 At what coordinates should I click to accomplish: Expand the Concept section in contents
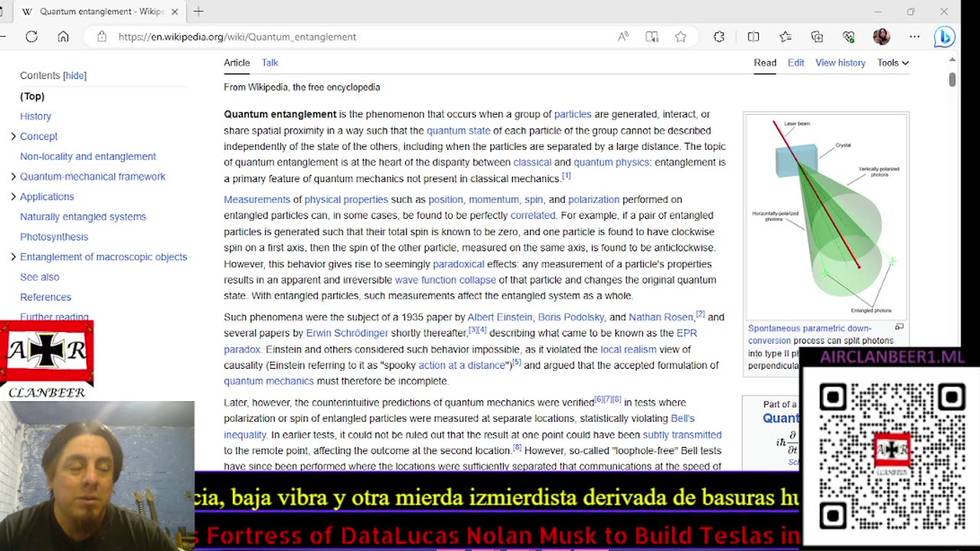13,136
